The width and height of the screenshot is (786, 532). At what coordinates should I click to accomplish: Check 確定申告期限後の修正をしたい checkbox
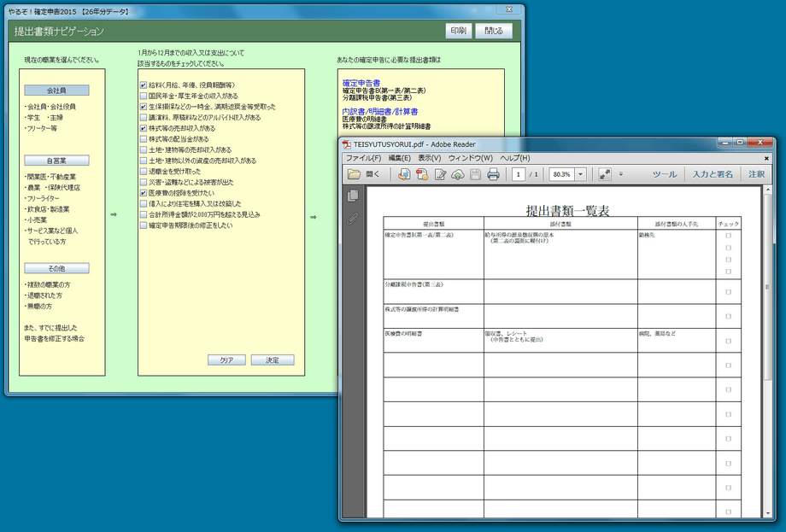144,225
